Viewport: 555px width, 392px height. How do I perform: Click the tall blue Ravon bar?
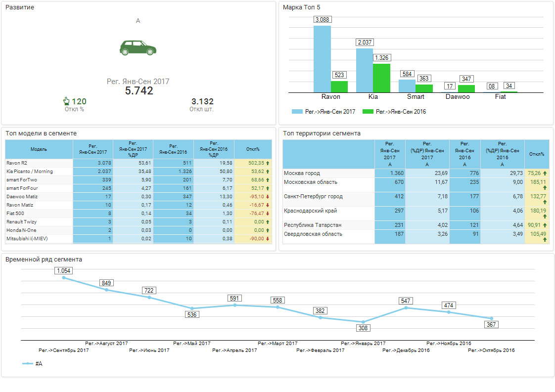click(322, 59)
